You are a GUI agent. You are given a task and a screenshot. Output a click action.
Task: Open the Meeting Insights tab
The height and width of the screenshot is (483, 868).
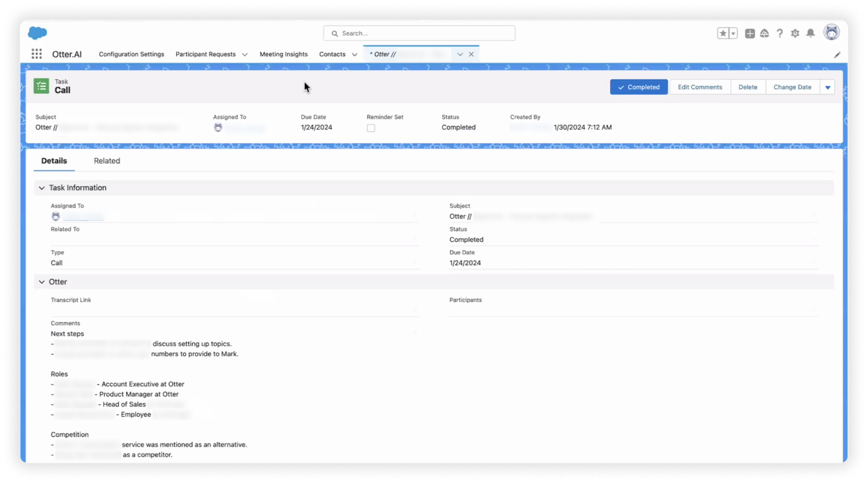283,54
